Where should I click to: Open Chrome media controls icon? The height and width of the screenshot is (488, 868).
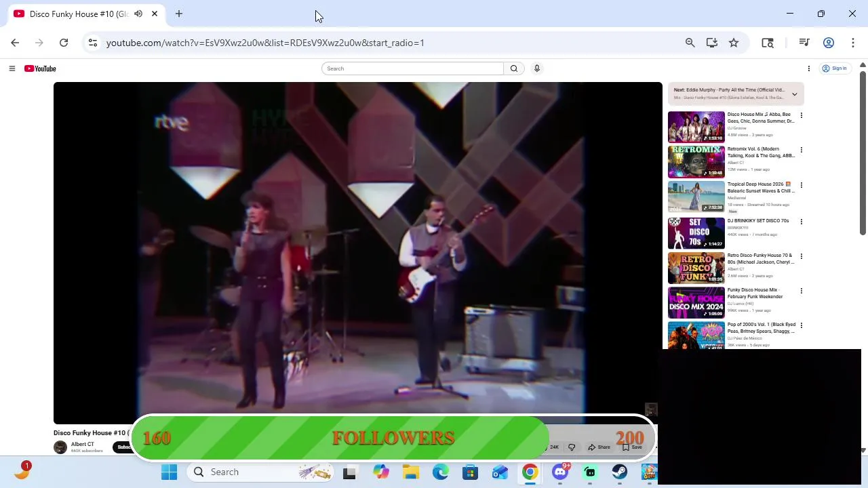[804, 43]
